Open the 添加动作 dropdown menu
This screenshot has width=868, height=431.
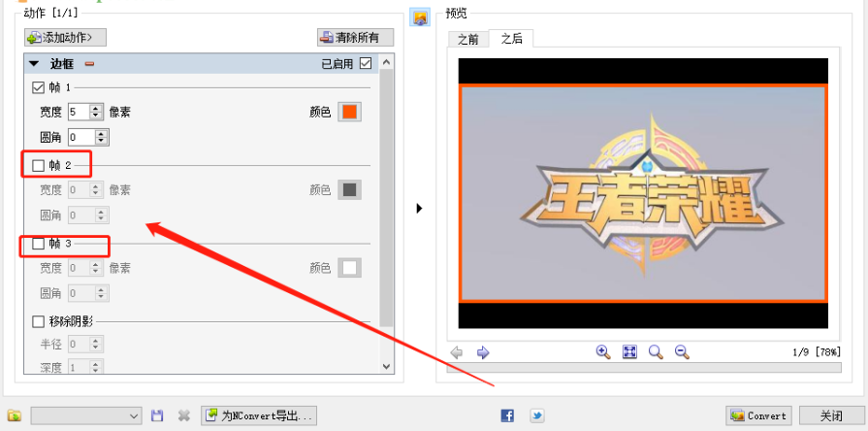tap(65, 38)
